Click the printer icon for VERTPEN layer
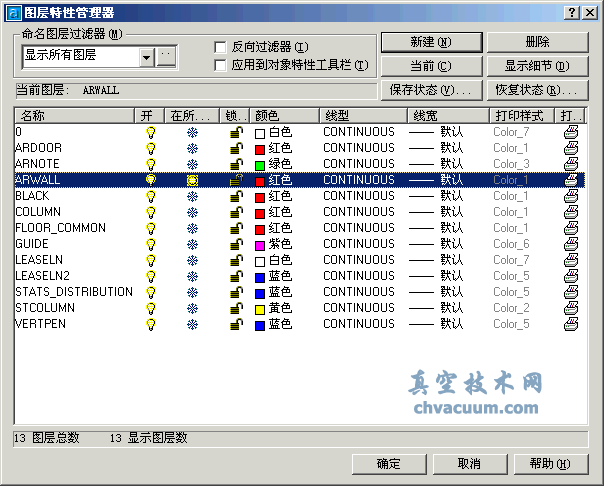The image size is (604, 486). point(570,324)
